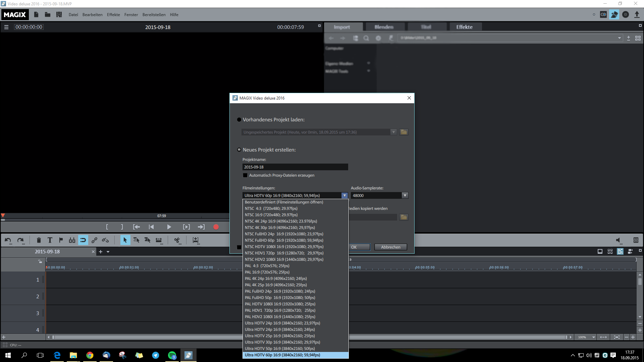Click the Projektname input field
Viewport: 644px width, 362px height.
coord(295,167)
